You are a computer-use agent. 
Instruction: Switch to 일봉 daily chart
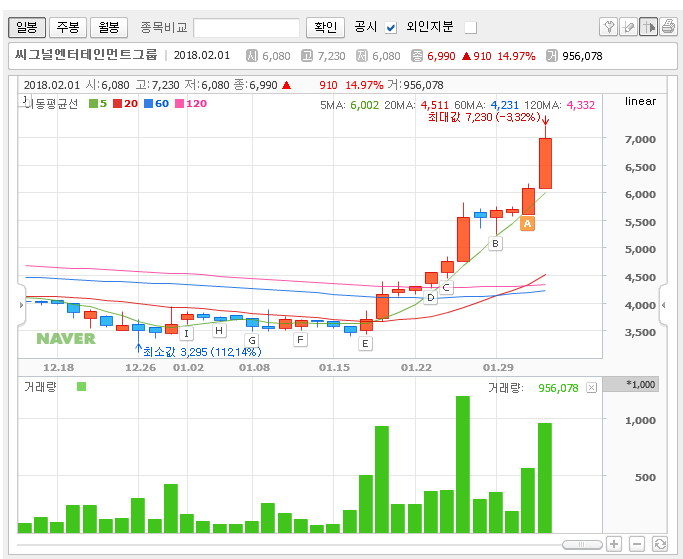click(x=27, y=27)
